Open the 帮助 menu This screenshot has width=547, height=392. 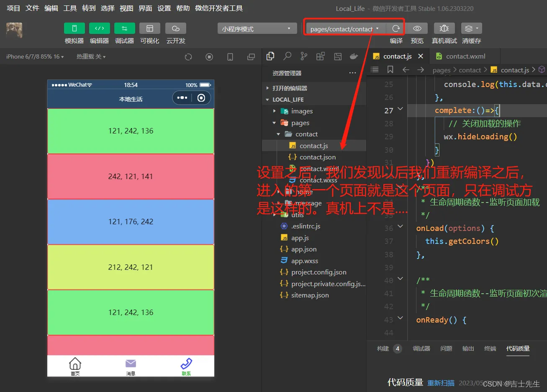point(183,8)
